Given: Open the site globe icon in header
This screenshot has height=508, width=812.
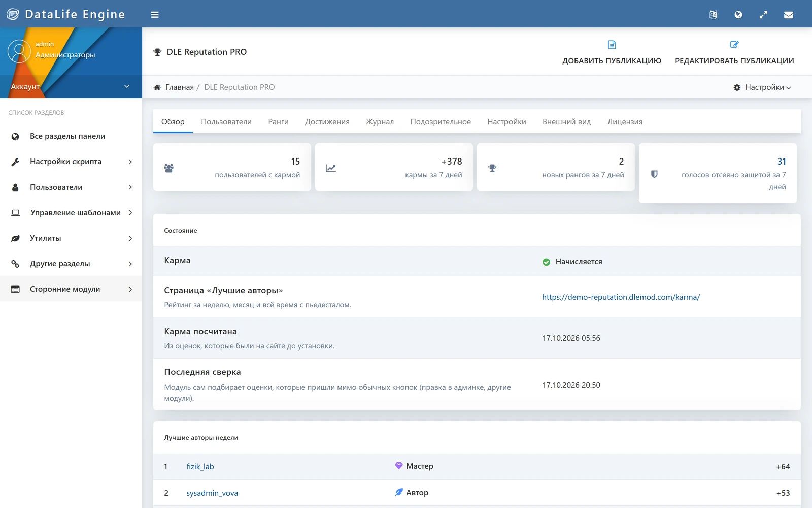Looking at the screenshot, I should pyautogui.click(x=738, y=15).
